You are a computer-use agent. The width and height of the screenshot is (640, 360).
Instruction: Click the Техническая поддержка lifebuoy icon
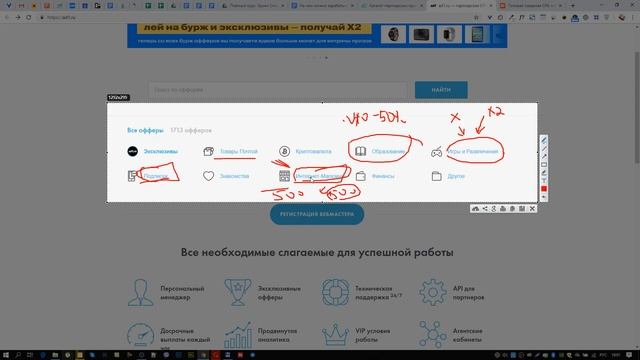tap(335, 292)
